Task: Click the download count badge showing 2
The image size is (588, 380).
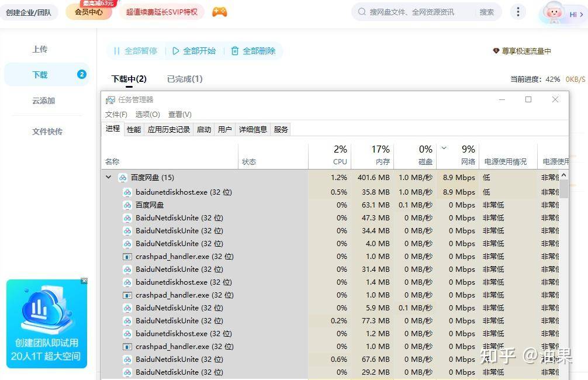Action: pos(81,74)
